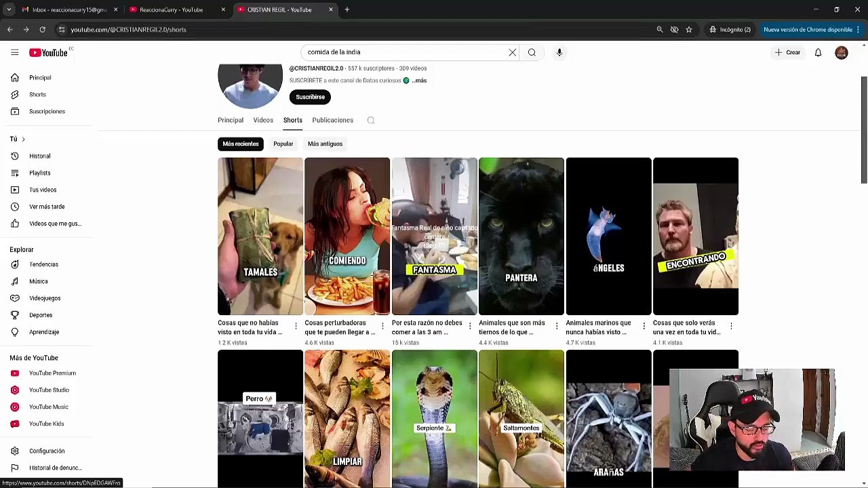Open Ver más tarde in the sidebar
Screen dimensions: 868x488
[x=46, y=207]
